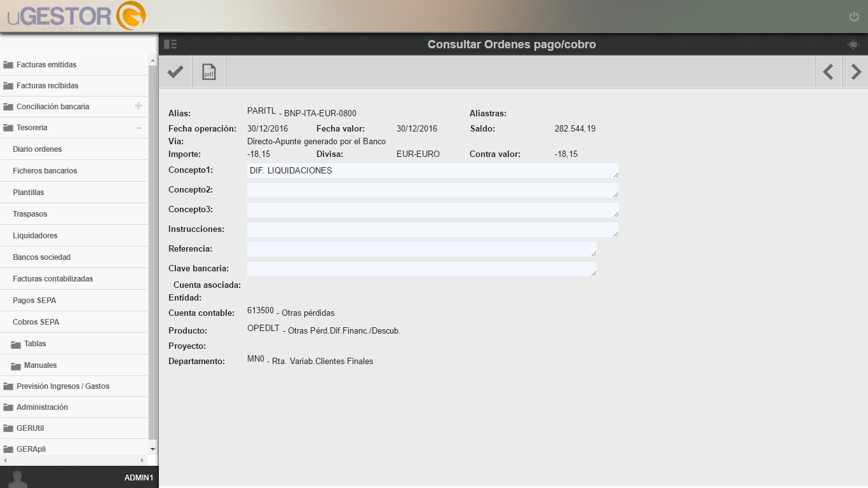Expand the Tablas subfolder

[74, 344]
